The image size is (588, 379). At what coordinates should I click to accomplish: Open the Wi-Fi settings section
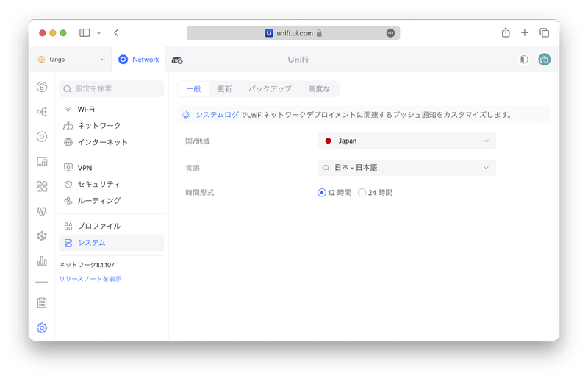(x=86, y=109)
